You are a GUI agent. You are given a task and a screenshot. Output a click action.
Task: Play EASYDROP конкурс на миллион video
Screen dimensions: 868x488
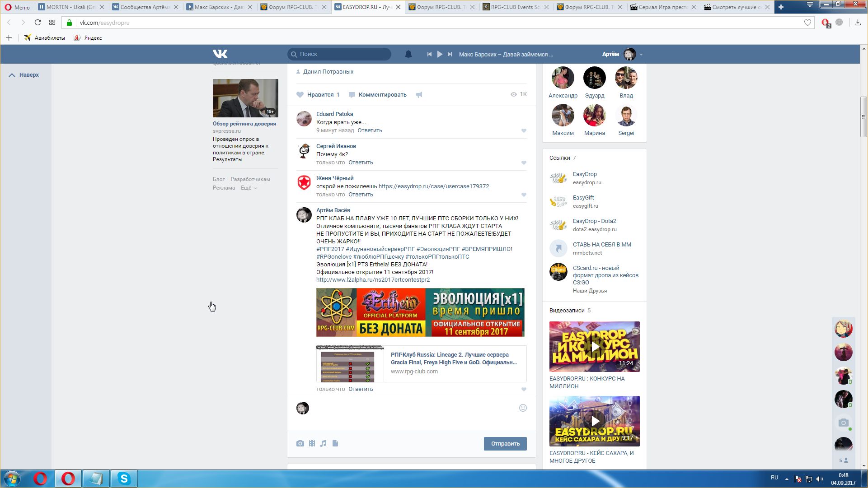point(595,347)
